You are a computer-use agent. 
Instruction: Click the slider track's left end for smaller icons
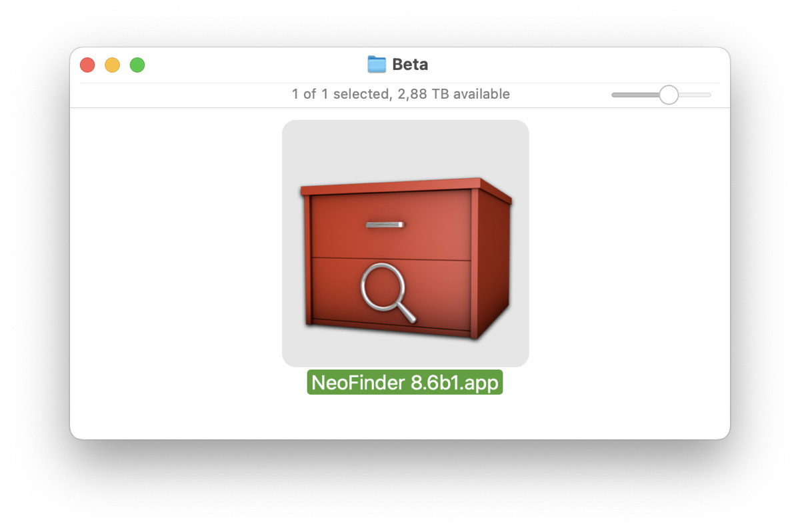617,95
